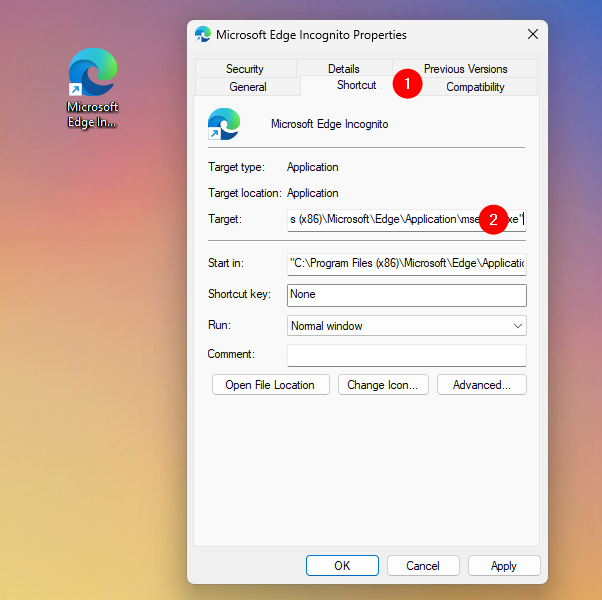Click into the Start in field
The image size is (602, 600).
point(407,264)
